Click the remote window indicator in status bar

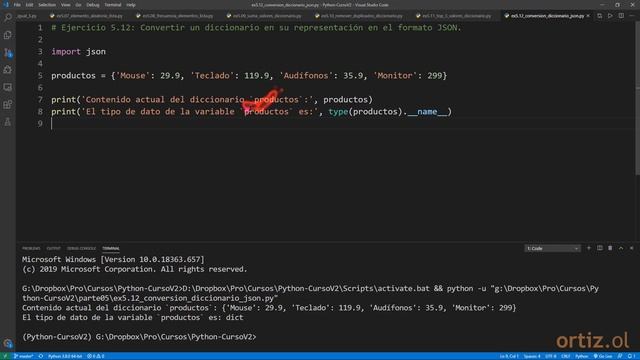pos(5,356)
